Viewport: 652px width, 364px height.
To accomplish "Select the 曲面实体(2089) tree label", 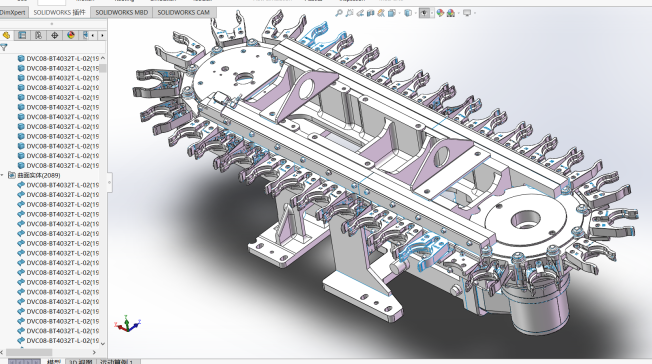I will click(x=38, y=175).
